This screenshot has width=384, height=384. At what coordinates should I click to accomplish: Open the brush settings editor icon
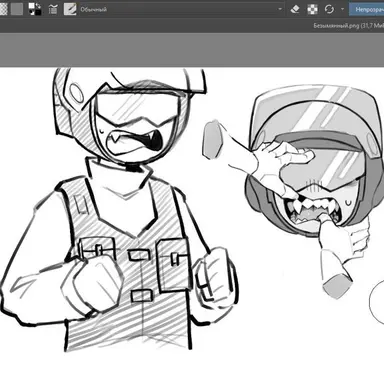point(53,9)
